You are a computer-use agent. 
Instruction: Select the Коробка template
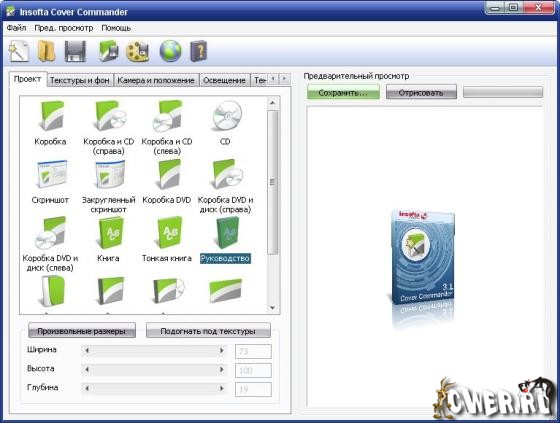[50, 123]
